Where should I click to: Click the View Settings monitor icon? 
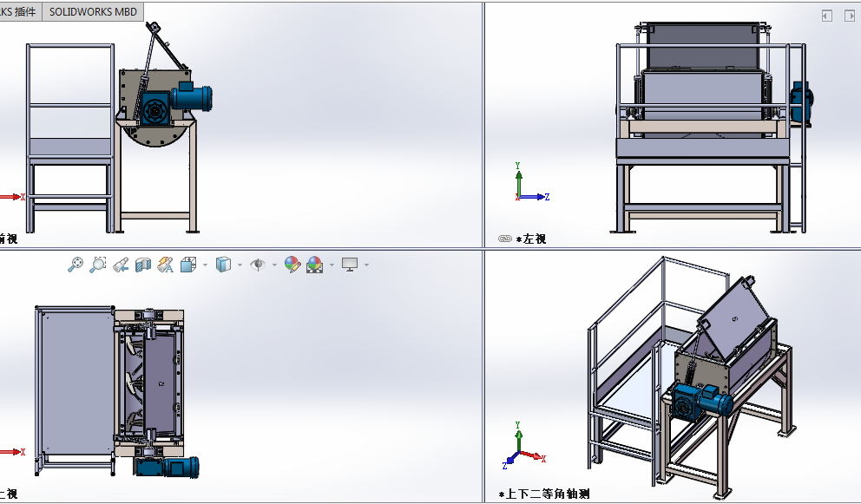(349, 265)
